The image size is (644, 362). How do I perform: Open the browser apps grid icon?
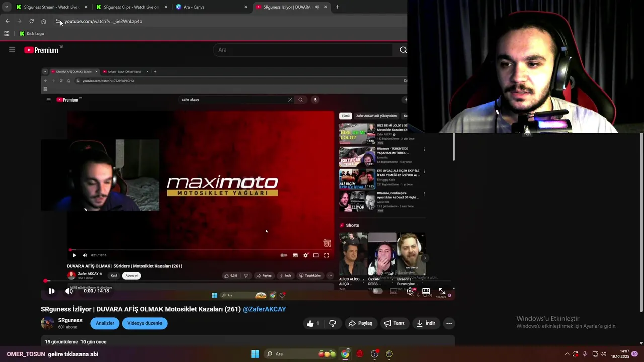tap(7, 33)
